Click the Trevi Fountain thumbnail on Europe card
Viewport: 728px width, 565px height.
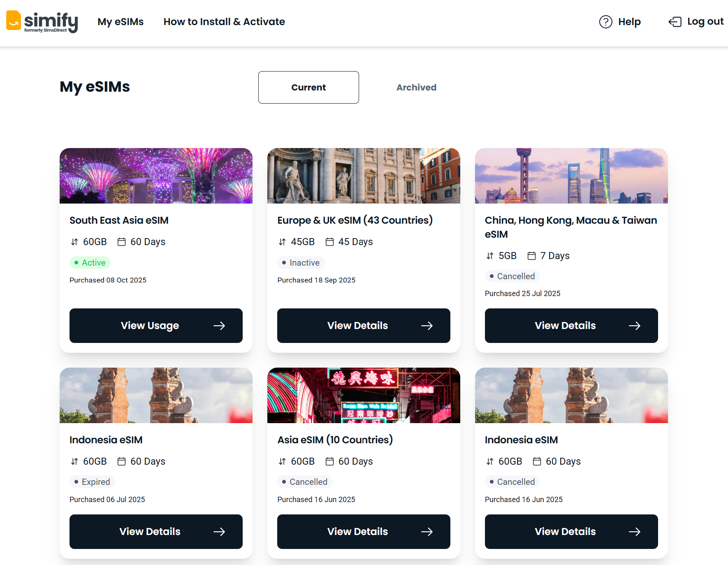click(364, 176)
